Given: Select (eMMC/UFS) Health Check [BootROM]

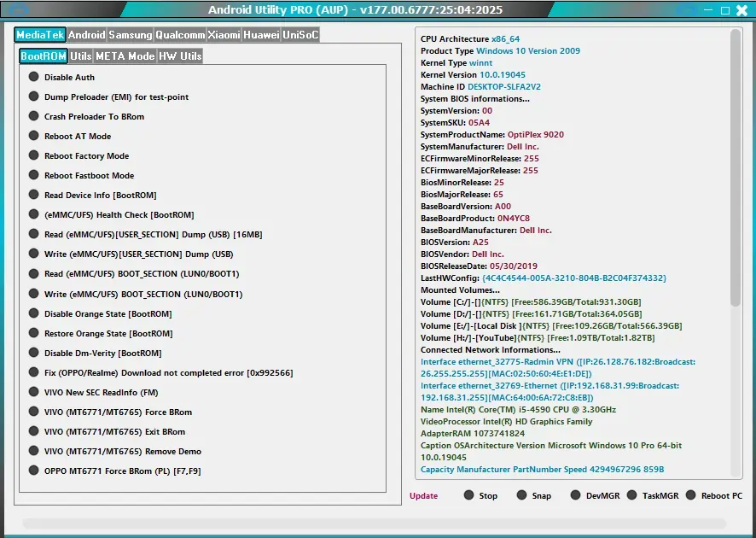Looking at the screenshot, I should (112, 215).
